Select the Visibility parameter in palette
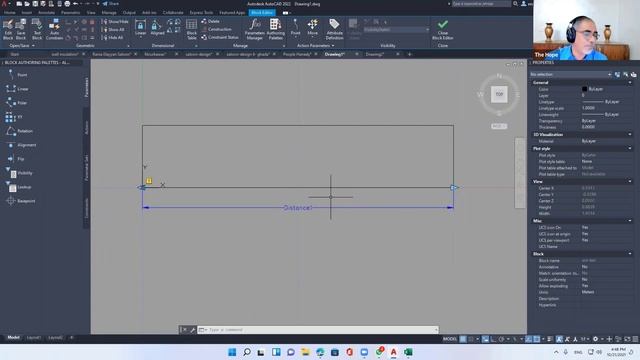 pos(19,173)
